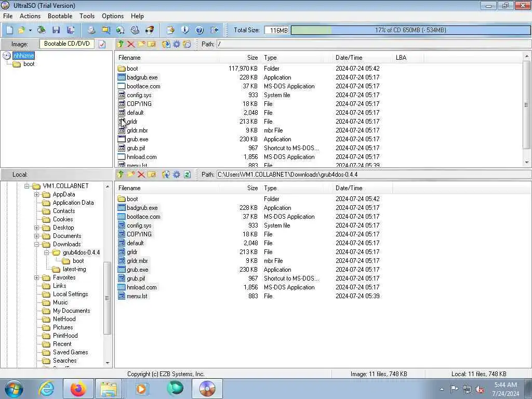This screenshot has width=532, height=399.
Task: Click the Bootable CD/DVD image type field
Action: [67, 44]
